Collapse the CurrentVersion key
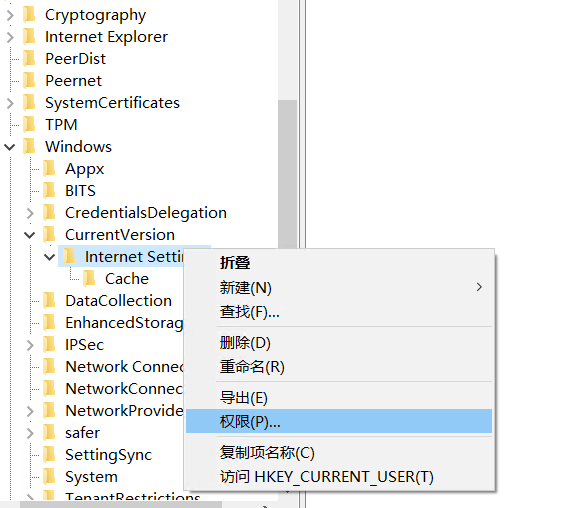The height and width of the screenshot is (508, 563). [x=30, y=235]
